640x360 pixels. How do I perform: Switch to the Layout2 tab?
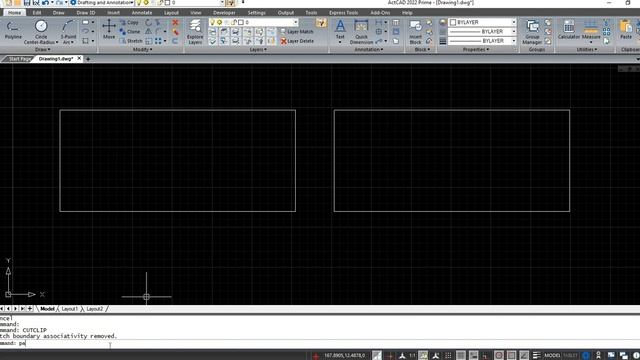tap(95, 309)
